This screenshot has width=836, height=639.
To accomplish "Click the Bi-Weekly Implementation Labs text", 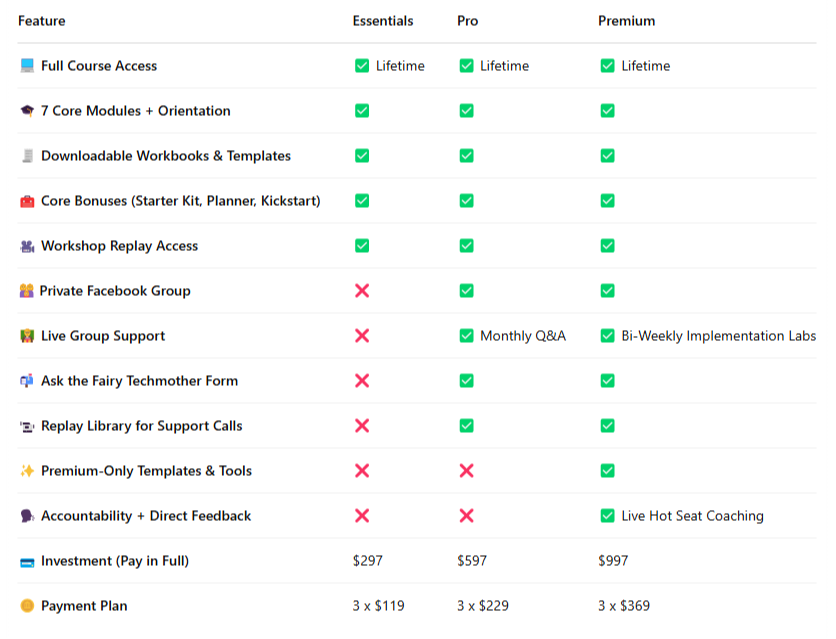I will click(718, 336).
